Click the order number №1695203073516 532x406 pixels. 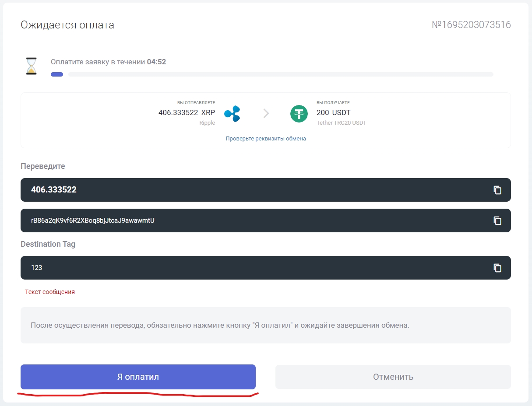click(x=471, y=25)
